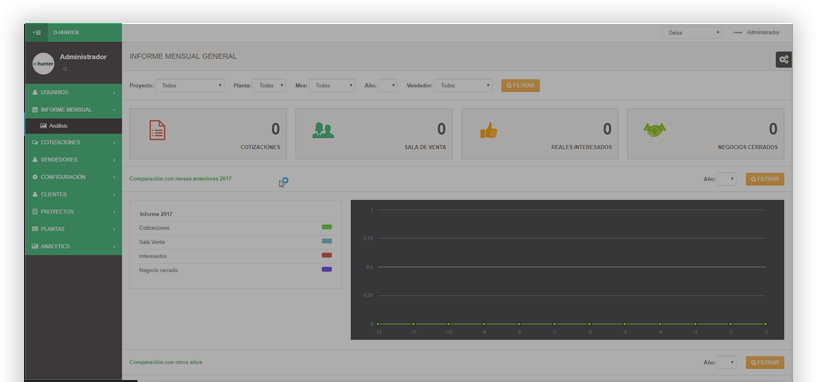Open the Analytics sidebar menu

pyautogui.click(x=73, y=246)
